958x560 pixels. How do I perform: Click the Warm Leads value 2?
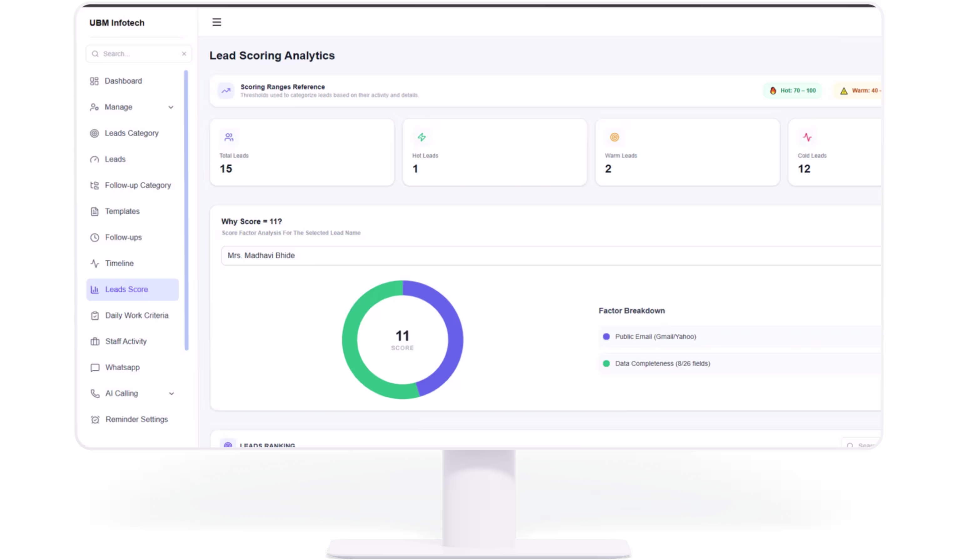coord(608,169)
